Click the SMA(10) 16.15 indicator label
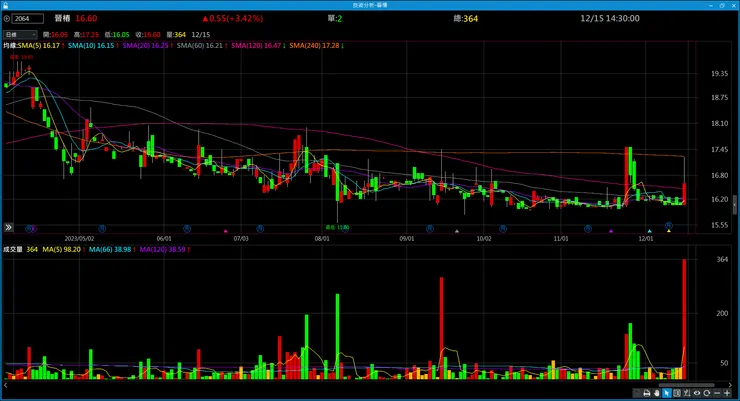 [93, 46]
